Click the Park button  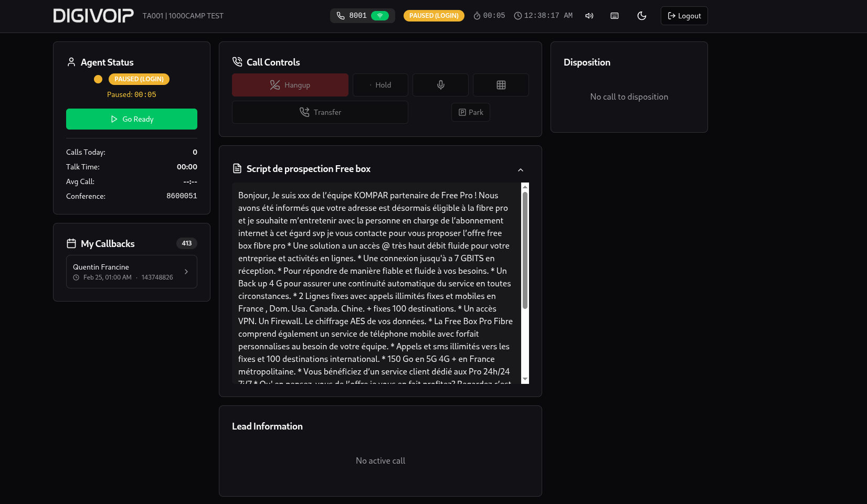click(471, 112)
